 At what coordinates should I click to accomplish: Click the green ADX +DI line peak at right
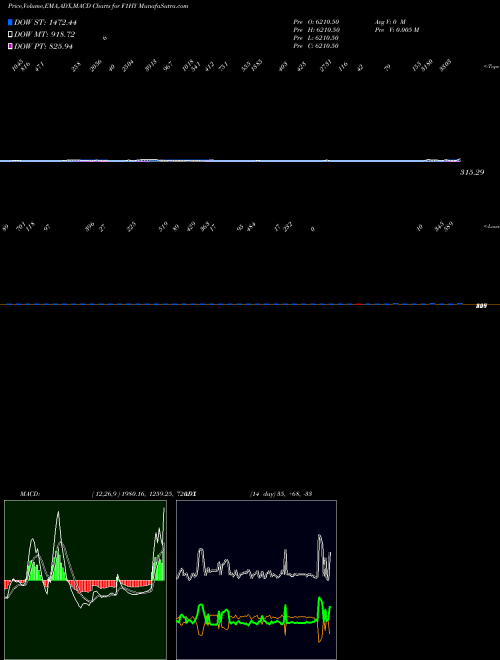point(320,599)
